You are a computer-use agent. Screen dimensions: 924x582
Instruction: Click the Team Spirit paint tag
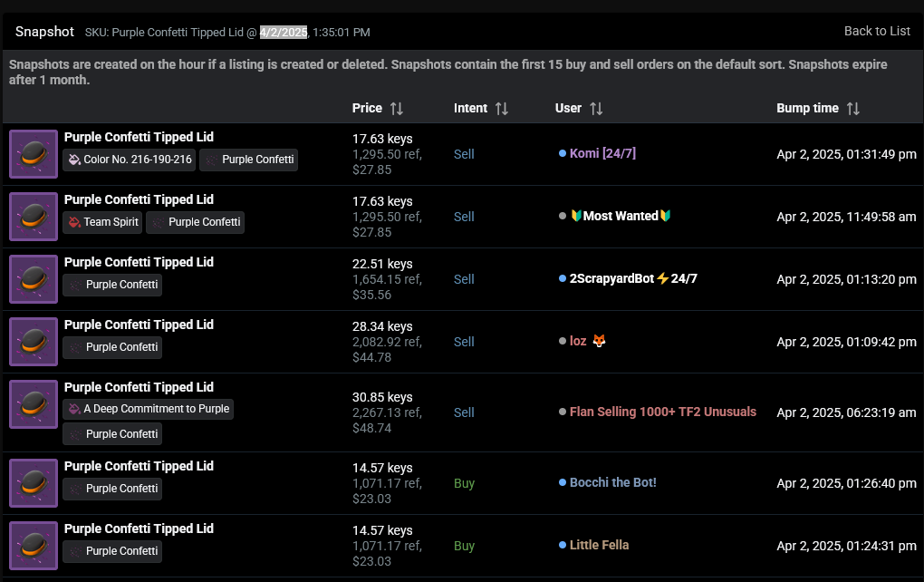coord(102,222)
